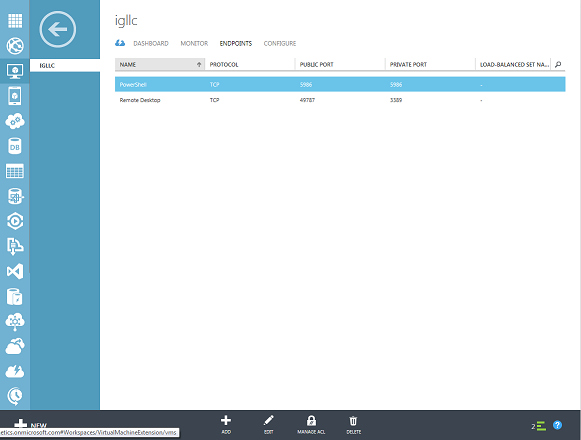
Task: Switch to the Monitor tab
Action: point(194,43)
